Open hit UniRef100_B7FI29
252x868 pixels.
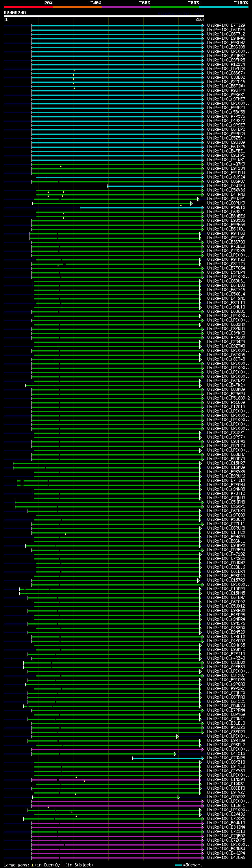click(x=226, y=26)
